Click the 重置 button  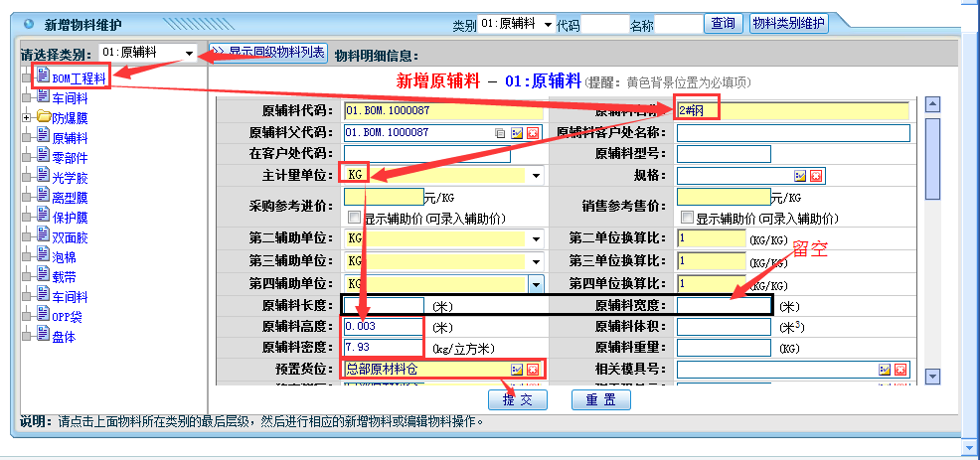point(600,400)
